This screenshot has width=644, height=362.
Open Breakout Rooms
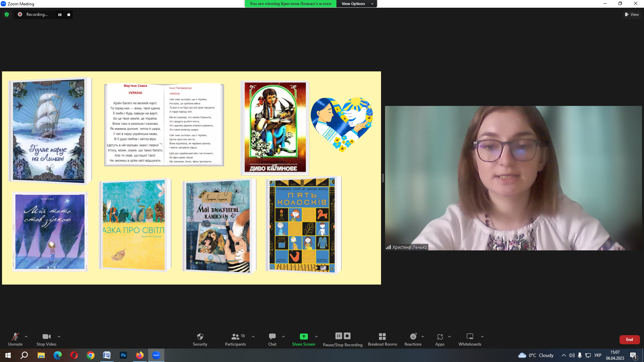point(382,337)
